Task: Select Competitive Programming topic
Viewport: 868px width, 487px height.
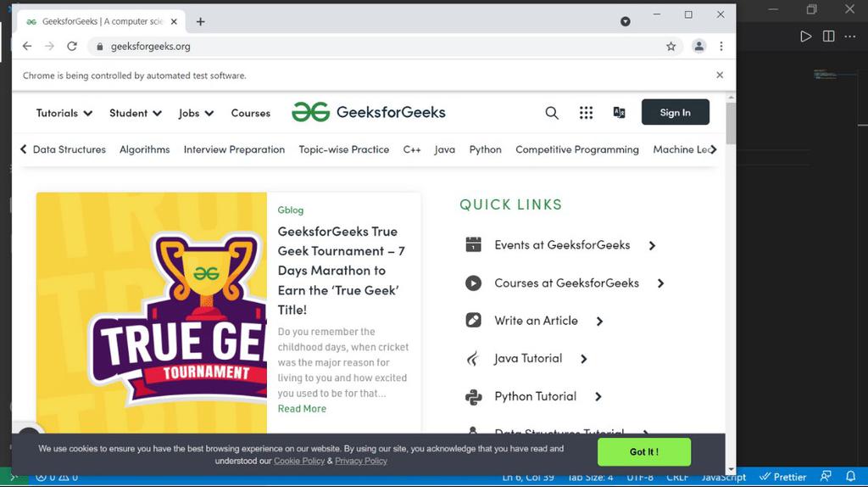Action: pyautogui.click(x=576, y=149)
